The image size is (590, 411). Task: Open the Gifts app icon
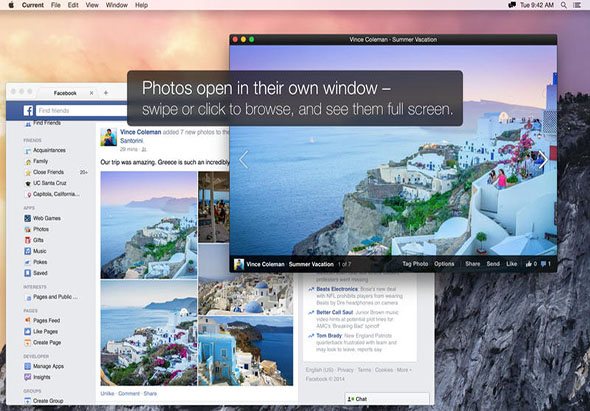(x=28, y=240)
